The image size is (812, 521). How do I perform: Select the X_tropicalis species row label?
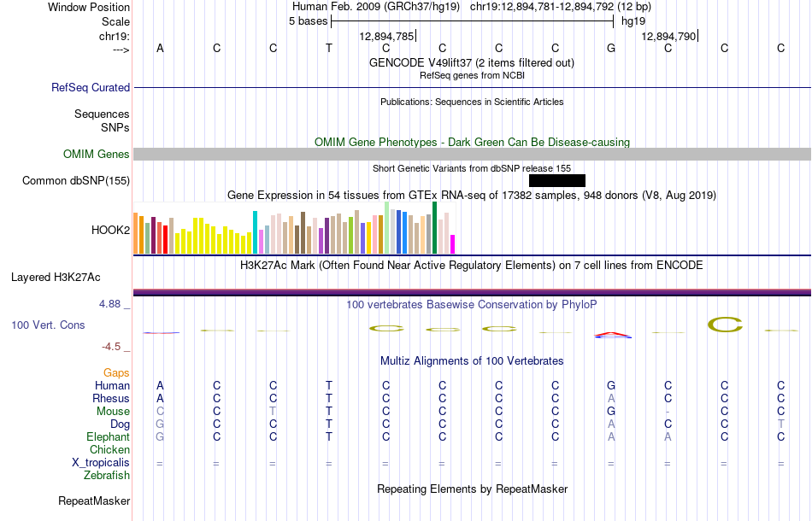click(101, 463)
